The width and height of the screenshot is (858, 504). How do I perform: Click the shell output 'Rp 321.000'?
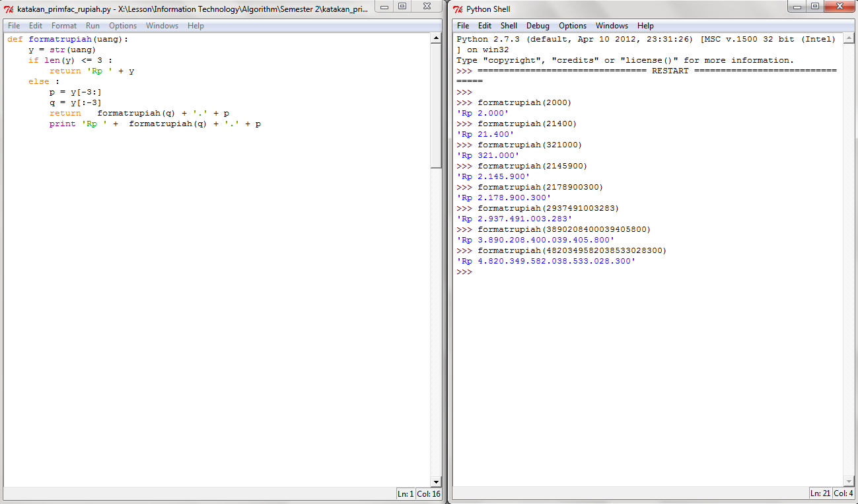(x=488, y=155)
